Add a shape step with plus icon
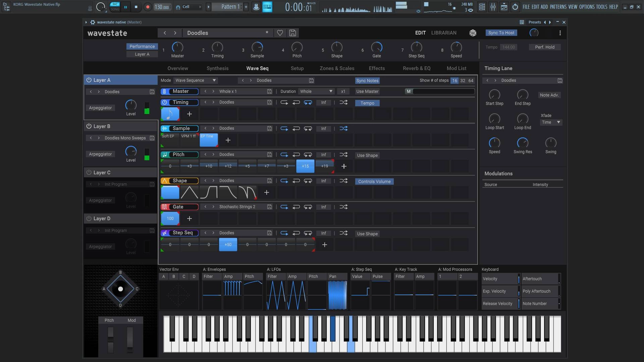644x362 pixels. pos(267,192)
